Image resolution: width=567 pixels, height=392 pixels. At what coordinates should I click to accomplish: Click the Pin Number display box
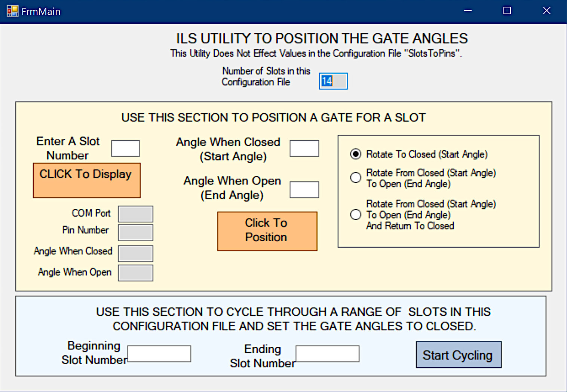tap(135, 232)
